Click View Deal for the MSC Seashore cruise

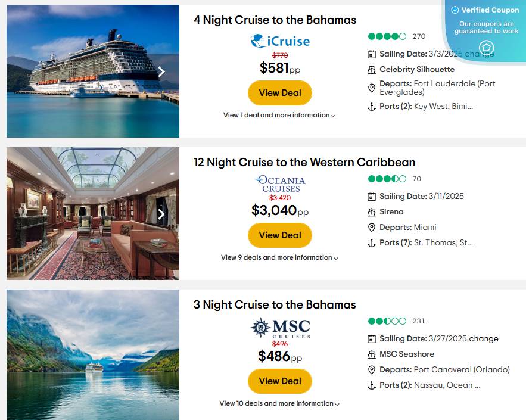coord(279,381)
